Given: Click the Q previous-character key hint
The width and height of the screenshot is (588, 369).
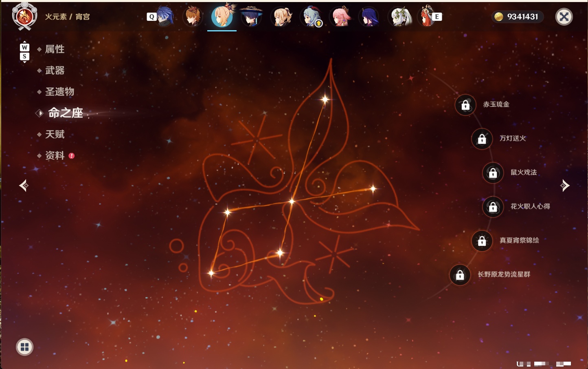Looking at the screenshot, I should [152, 17].
